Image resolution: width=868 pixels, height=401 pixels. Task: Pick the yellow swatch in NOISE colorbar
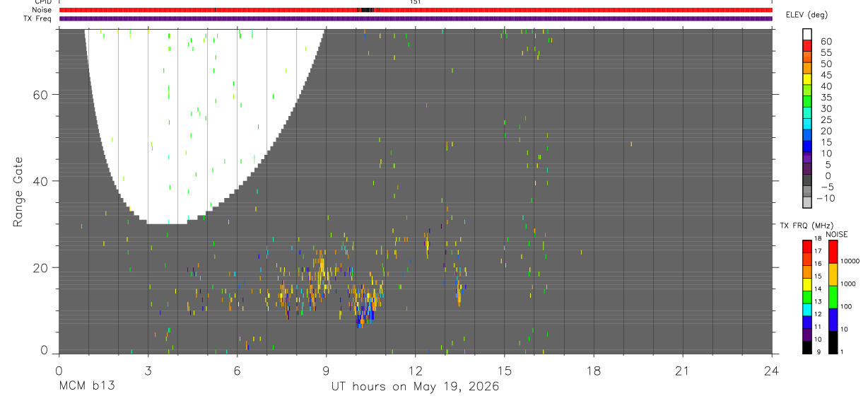[x=833, y=274]
